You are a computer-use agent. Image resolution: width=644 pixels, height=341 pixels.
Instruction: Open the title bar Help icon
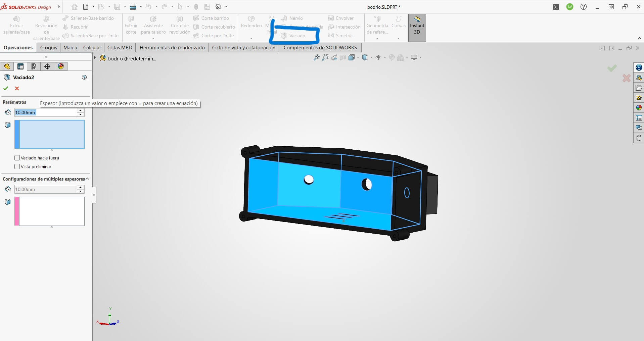(584, 7)
